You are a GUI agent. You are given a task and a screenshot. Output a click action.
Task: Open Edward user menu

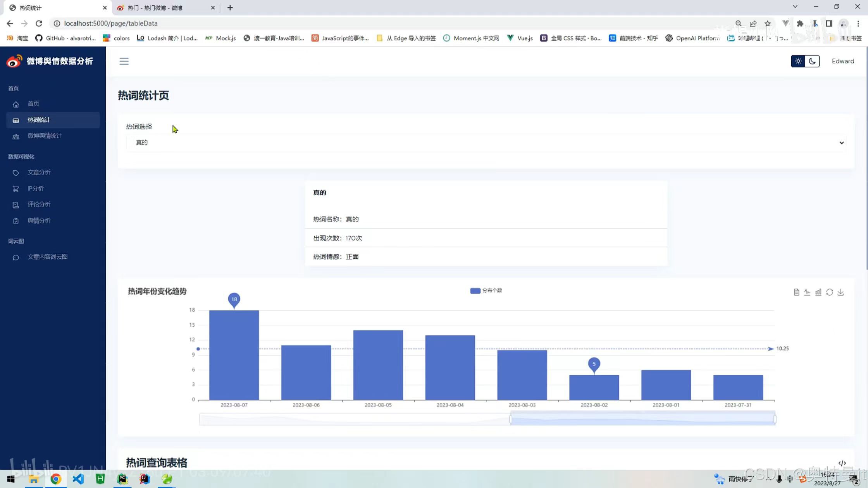coord(842,61)
